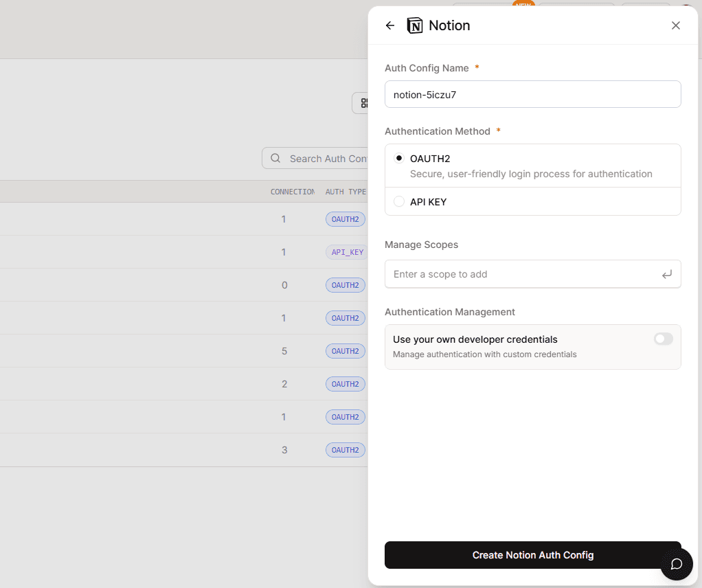Click OAUTH2 badge in row with 0 connections
The width and height of the screenshot is (702, 588).
346,285
